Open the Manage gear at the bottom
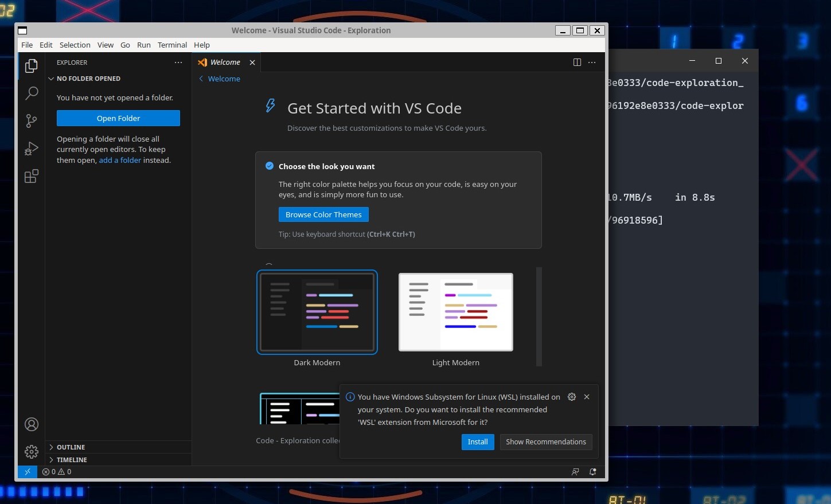 tap(32, 451)
